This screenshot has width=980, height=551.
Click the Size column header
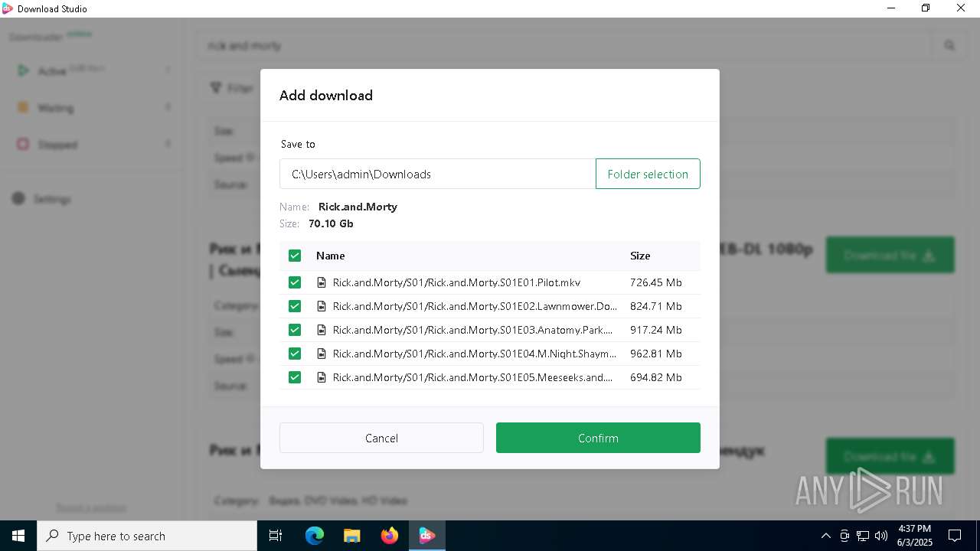[x=640, y=256]
